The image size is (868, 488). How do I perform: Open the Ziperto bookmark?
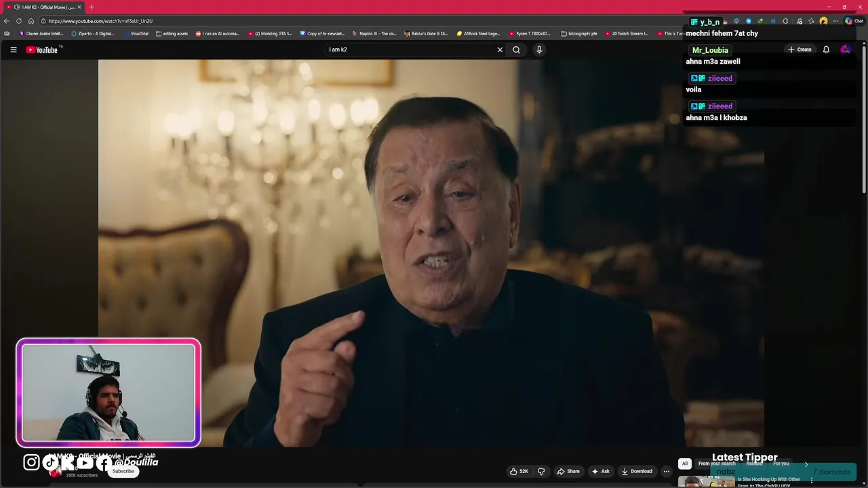point(93,33)
